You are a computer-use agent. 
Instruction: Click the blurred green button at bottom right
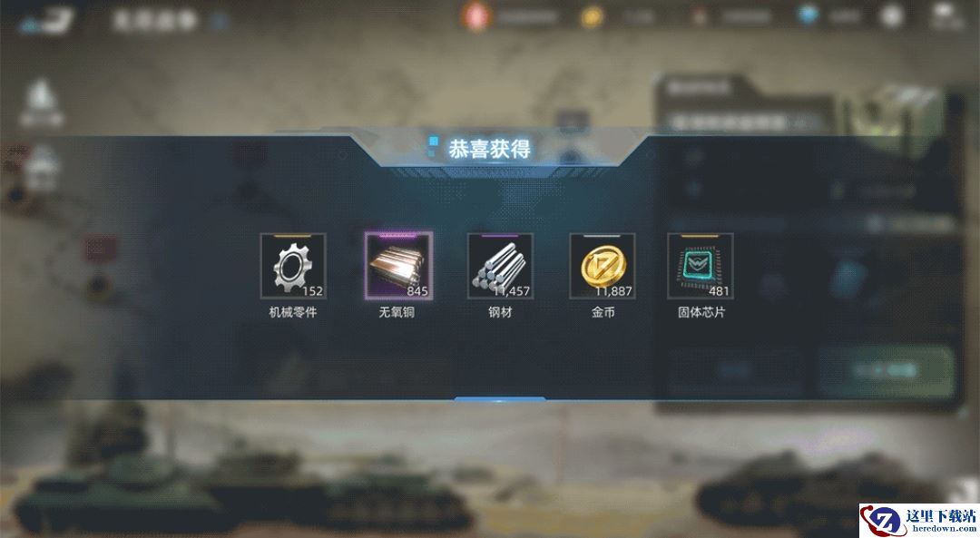(887, 372)
